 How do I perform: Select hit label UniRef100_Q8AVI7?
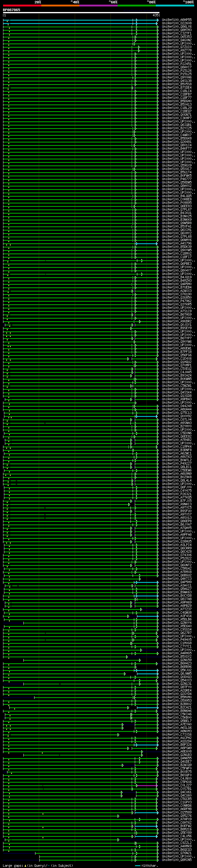click(x=176, y=67)
